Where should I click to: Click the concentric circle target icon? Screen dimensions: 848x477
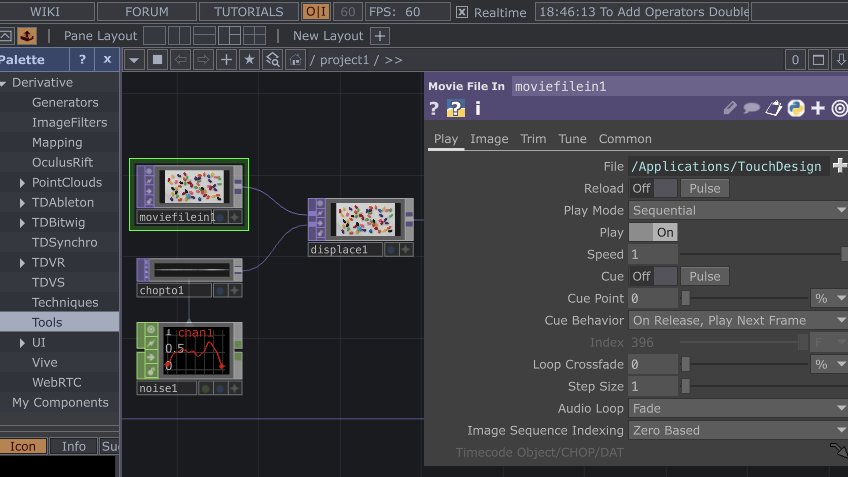839,108
